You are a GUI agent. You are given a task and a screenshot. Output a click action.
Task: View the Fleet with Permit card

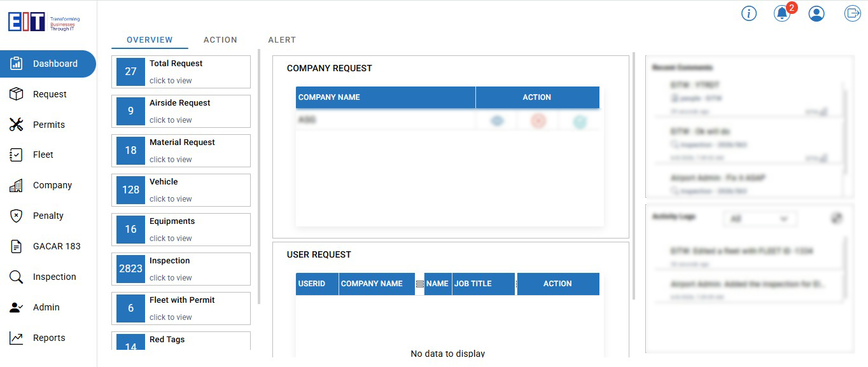181,308
